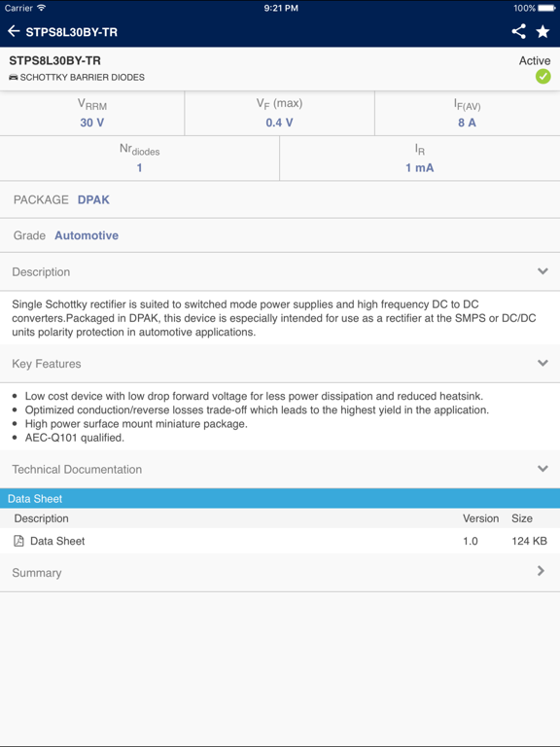Add product to favorites with star icon
560x747 pixels.
click(x=542, y=31)
